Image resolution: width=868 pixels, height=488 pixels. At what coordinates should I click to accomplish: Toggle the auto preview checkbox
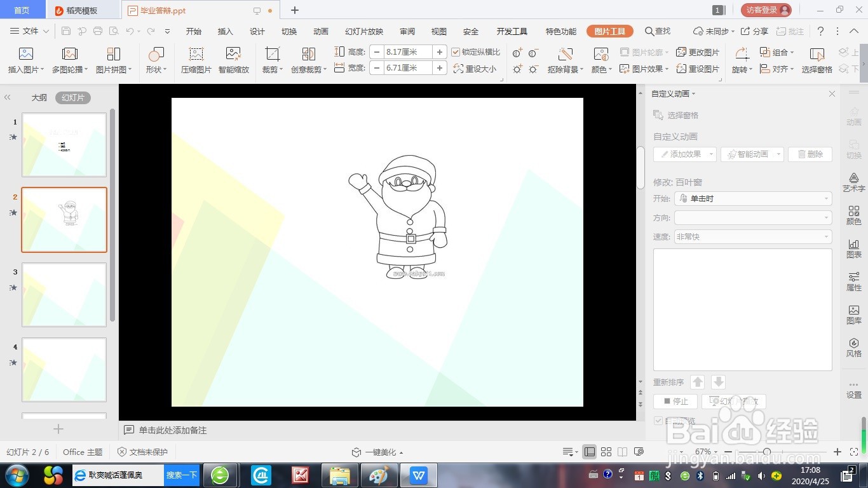pos(658,421)
